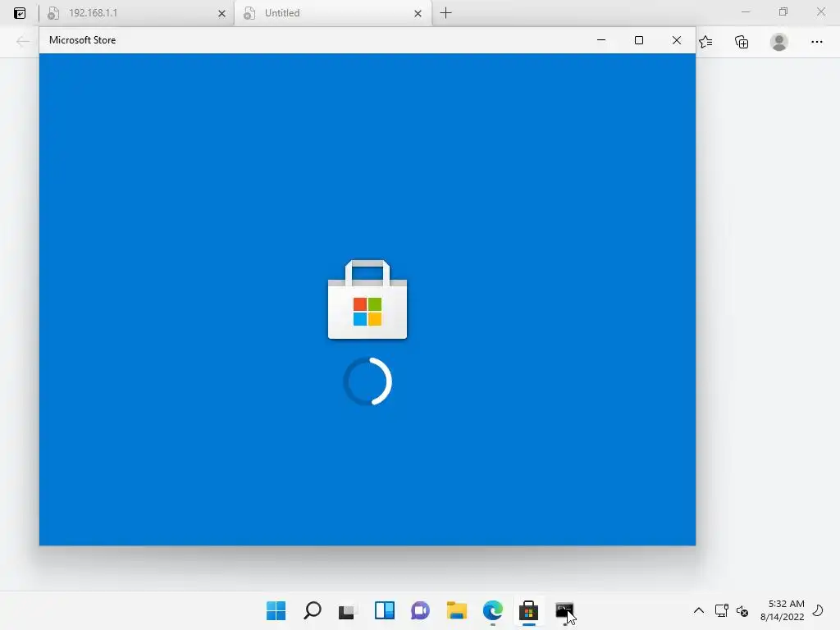Close the Untitled tab
This screenshot has height=630, width=840.
[x=418, y=13]
